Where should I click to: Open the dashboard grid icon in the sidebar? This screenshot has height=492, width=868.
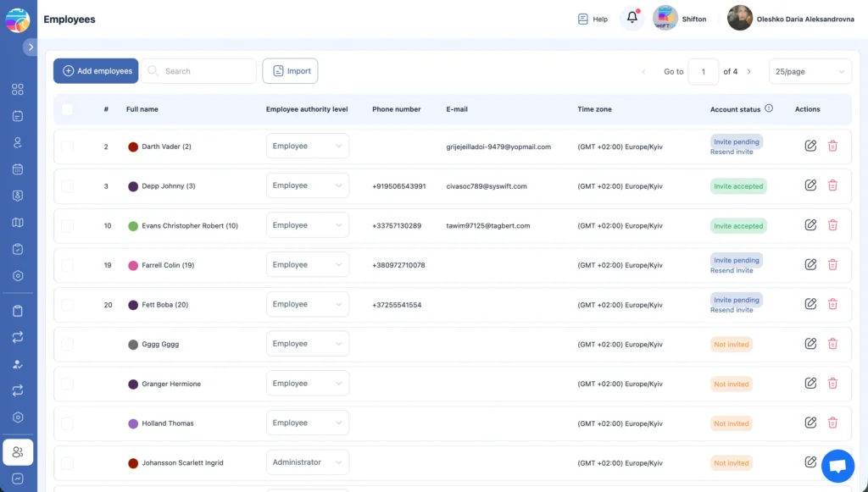coord(18,89)
